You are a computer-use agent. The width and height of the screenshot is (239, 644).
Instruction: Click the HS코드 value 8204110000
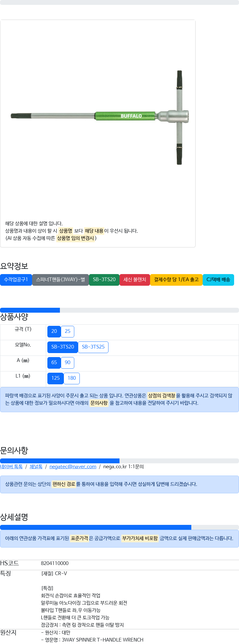[55, 563]
